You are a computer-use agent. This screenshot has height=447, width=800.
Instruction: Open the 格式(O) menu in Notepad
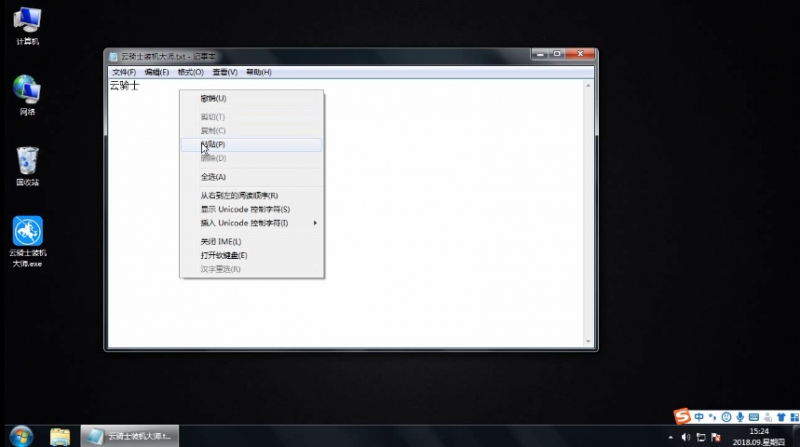190,72
